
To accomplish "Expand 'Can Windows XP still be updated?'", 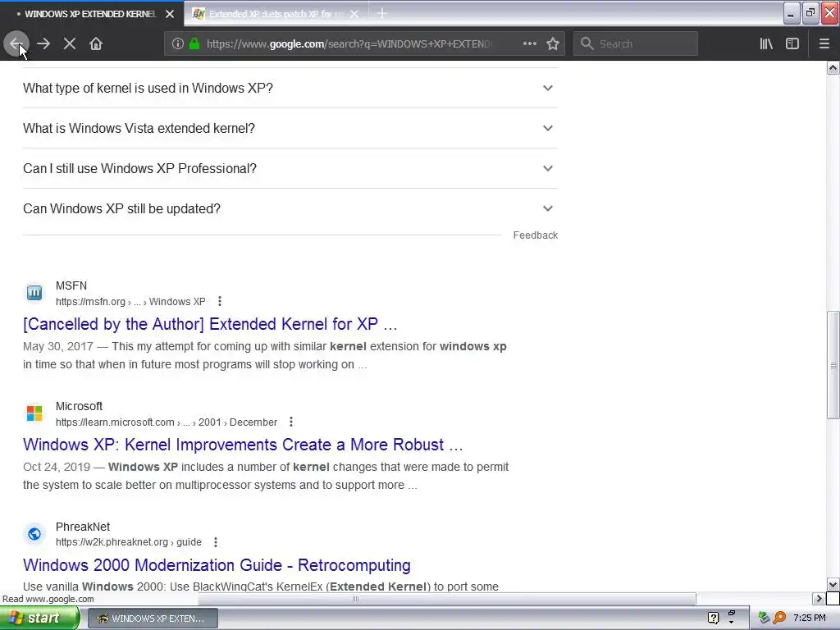I will [x=290, y=208].
